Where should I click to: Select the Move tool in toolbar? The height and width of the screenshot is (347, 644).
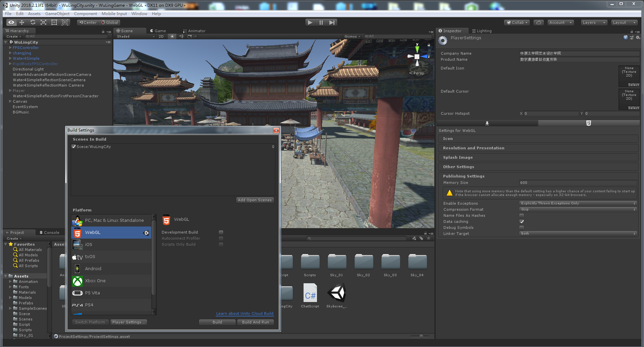click(22, 22)
